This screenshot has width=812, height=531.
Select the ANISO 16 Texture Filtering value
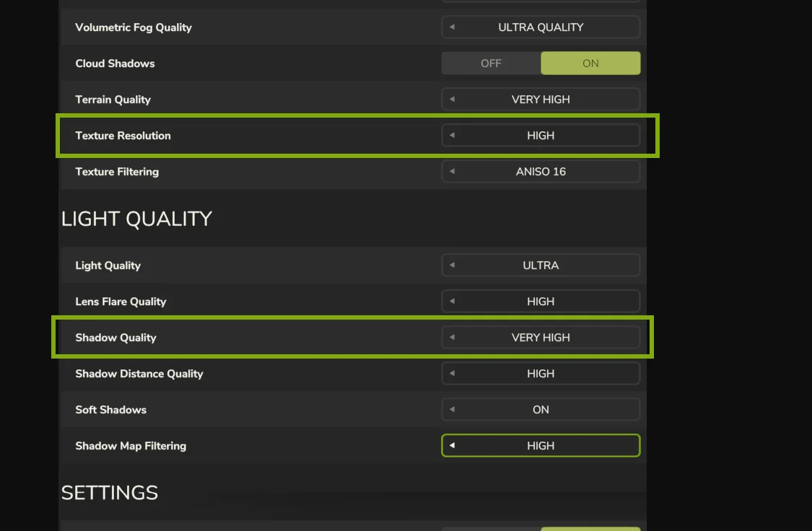[541, 171]
